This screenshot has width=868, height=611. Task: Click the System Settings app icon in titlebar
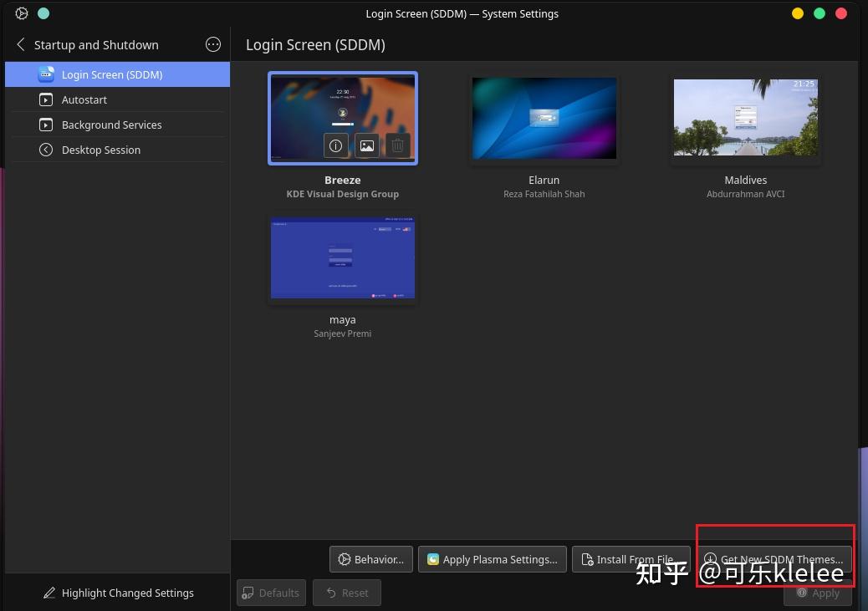(22, 13)
